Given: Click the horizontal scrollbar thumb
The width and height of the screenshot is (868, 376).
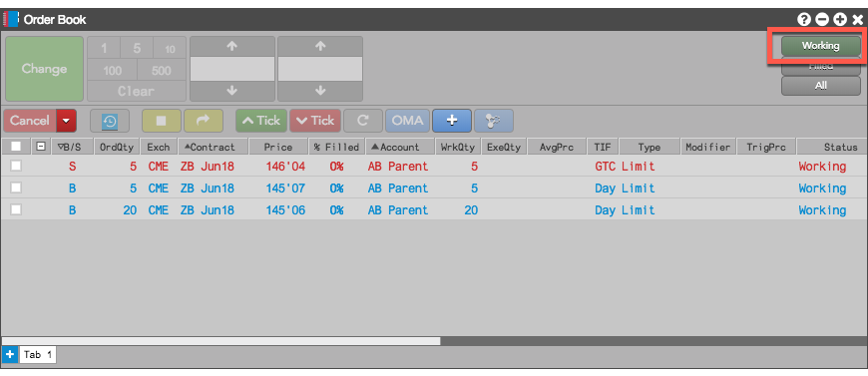Looking at the screenshot, I should pos(221,341).
